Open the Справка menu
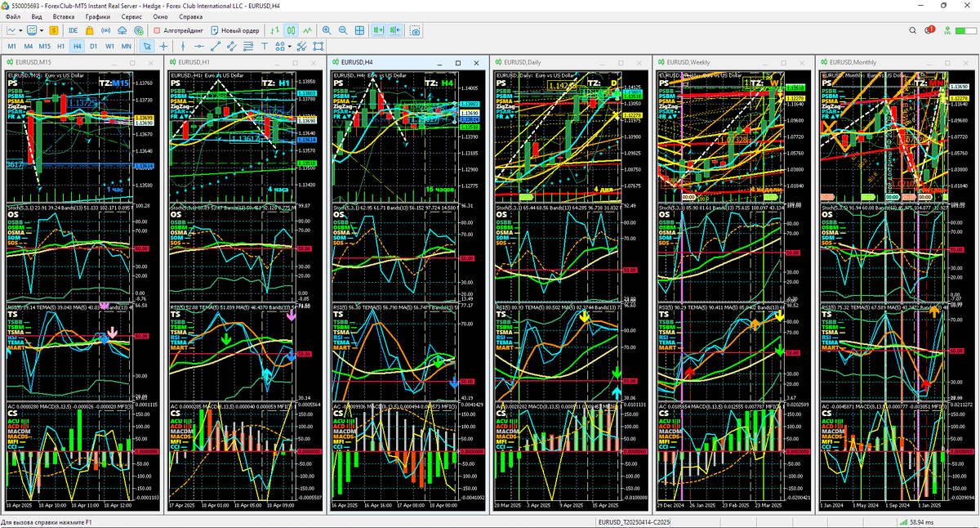 click(191, 16)
